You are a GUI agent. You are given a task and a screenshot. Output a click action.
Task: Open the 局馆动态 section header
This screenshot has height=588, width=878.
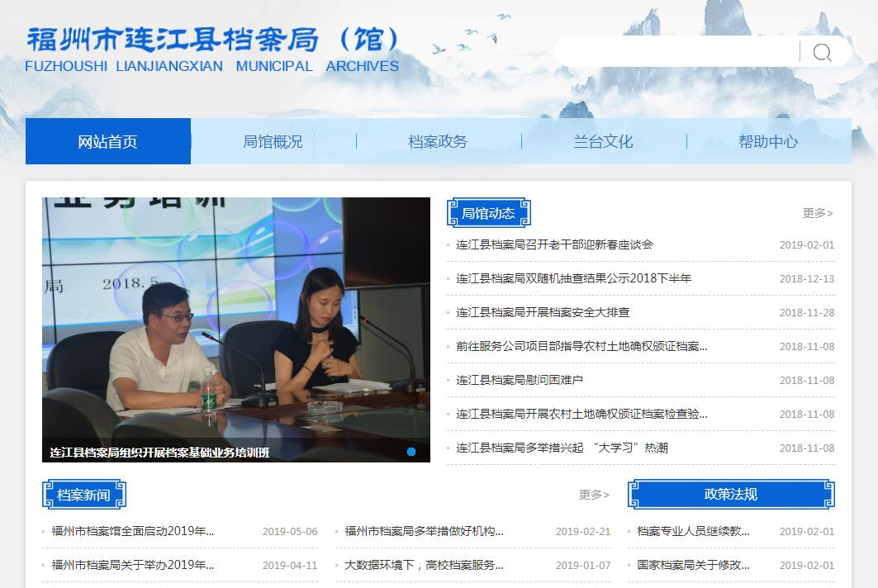coord(488,213)
